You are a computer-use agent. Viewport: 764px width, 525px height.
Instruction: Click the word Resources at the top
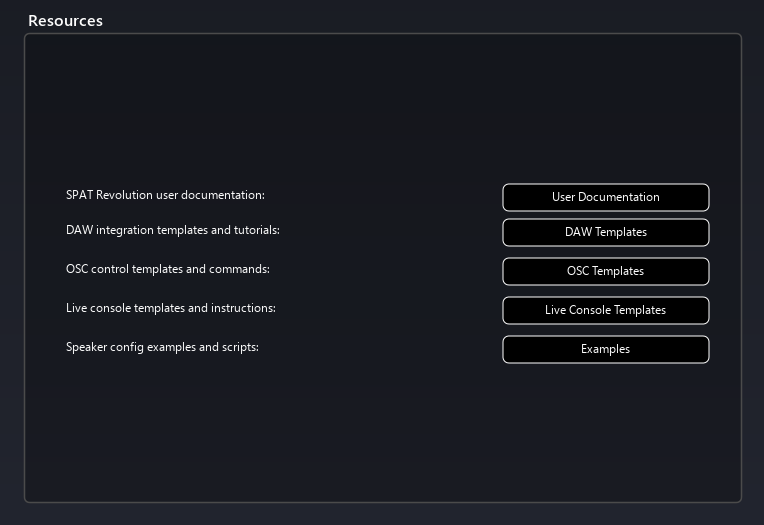click(65, 20)
